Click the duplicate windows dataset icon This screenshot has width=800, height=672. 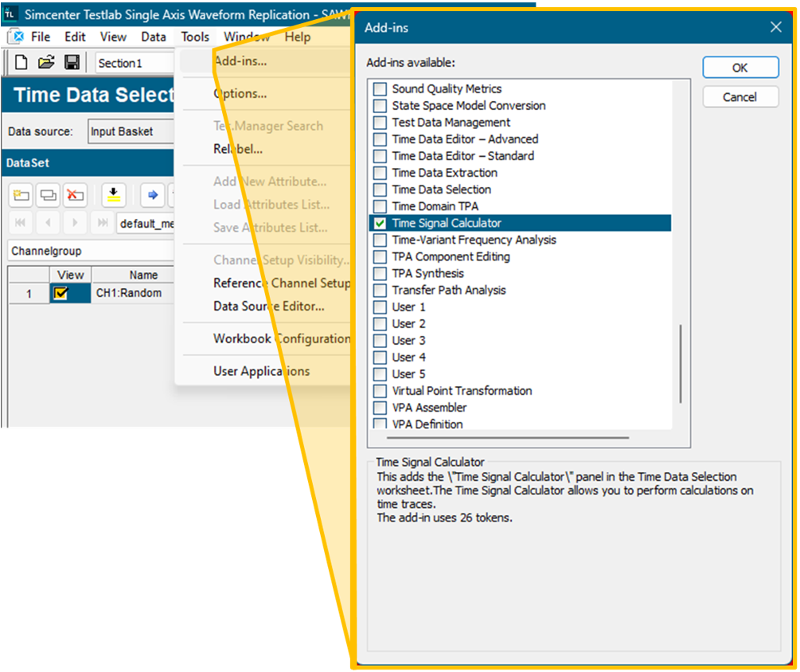(49, 194)
